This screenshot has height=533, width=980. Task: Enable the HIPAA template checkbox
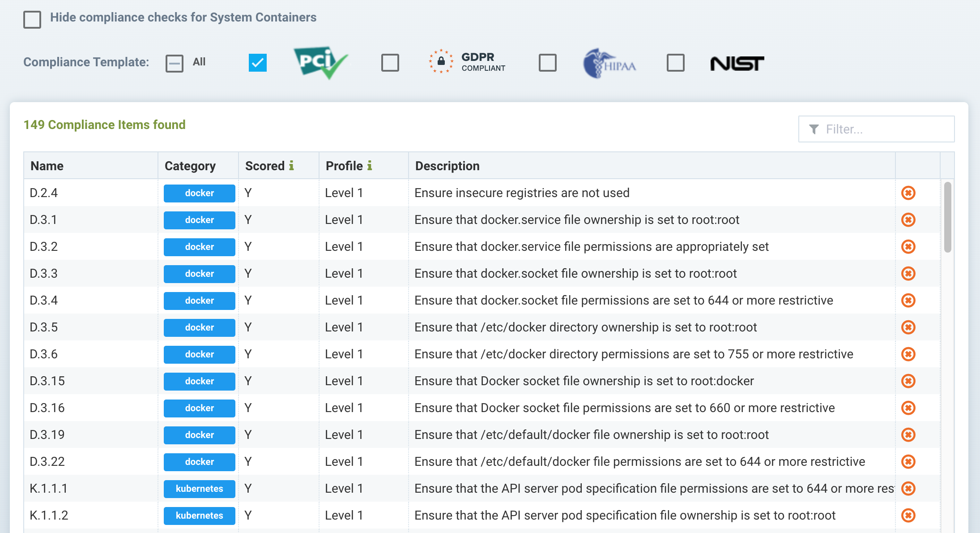coord(548,63)
